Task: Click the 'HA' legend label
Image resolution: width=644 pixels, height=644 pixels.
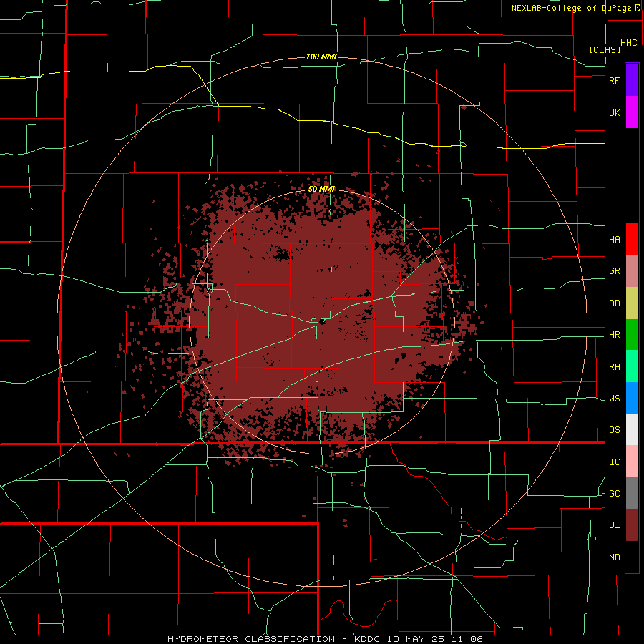Action: coord(614,240)
